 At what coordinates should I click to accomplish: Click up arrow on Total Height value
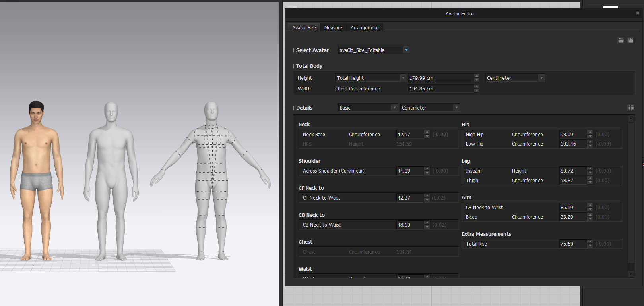(x=477, y=76)
